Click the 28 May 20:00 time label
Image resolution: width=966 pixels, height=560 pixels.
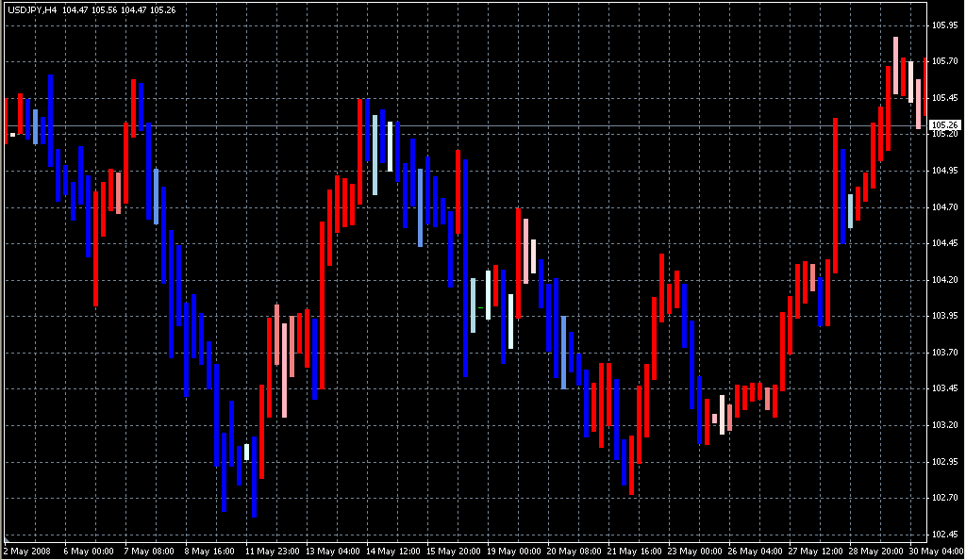876,552
